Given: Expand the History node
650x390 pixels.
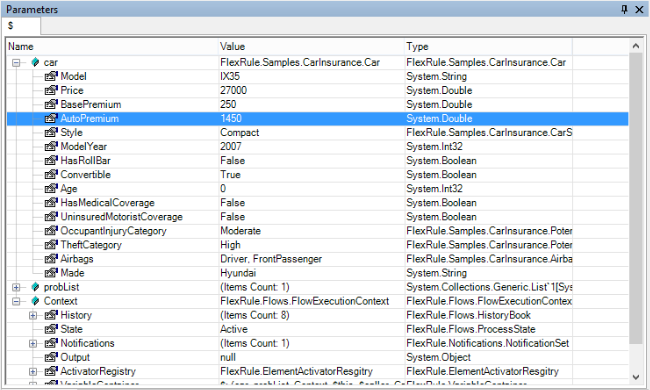Looking at the screenshot, I should click(x=33, y=316).
